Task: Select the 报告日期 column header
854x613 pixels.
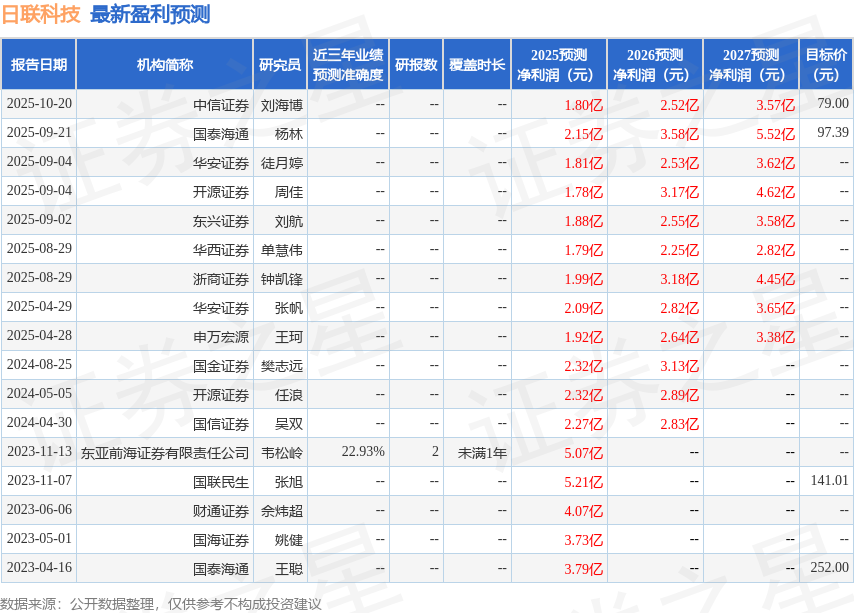Action: click(x=39, y=64)
